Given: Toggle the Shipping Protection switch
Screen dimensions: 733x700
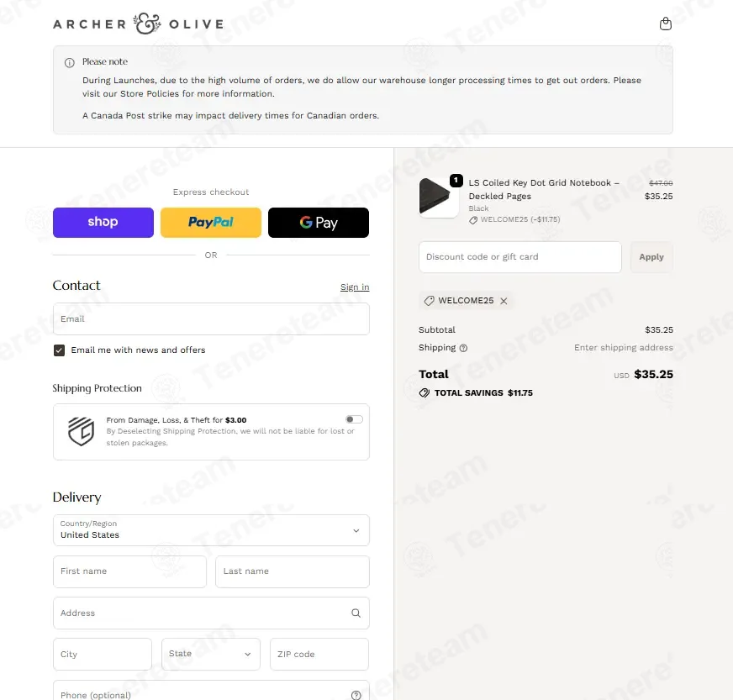Looking at the screenshot, I should point(354,419).
